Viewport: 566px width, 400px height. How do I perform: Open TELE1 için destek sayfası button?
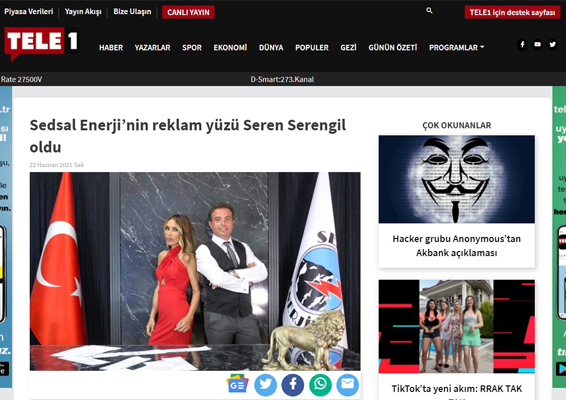(x=512, y=12)
